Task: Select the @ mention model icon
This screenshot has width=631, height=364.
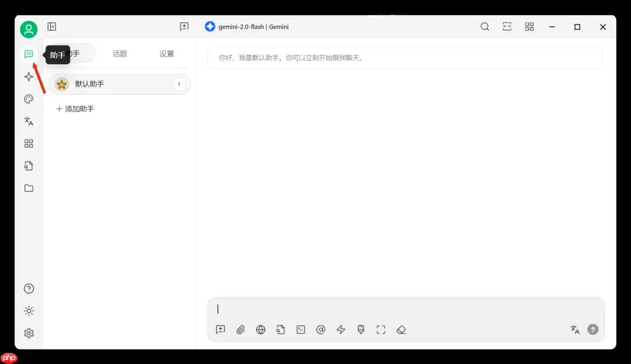Action: [321, 330]
